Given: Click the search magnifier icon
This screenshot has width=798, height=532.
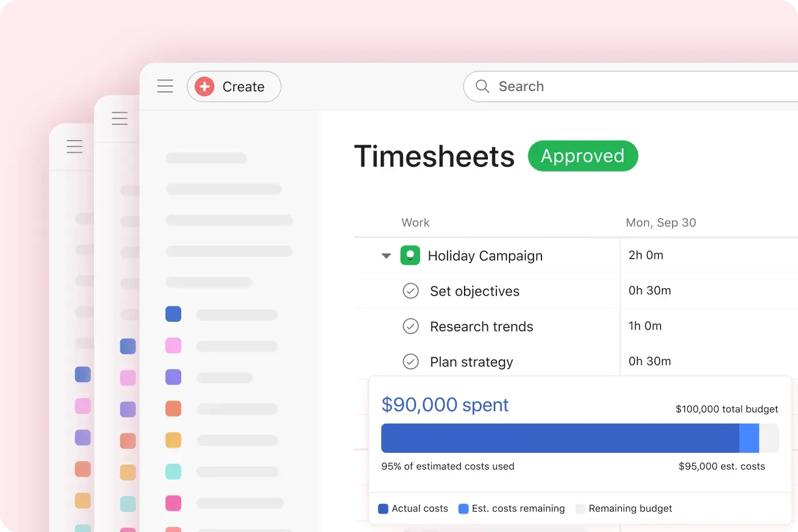Looking at the screenshot, I should (x=482, y=86).
